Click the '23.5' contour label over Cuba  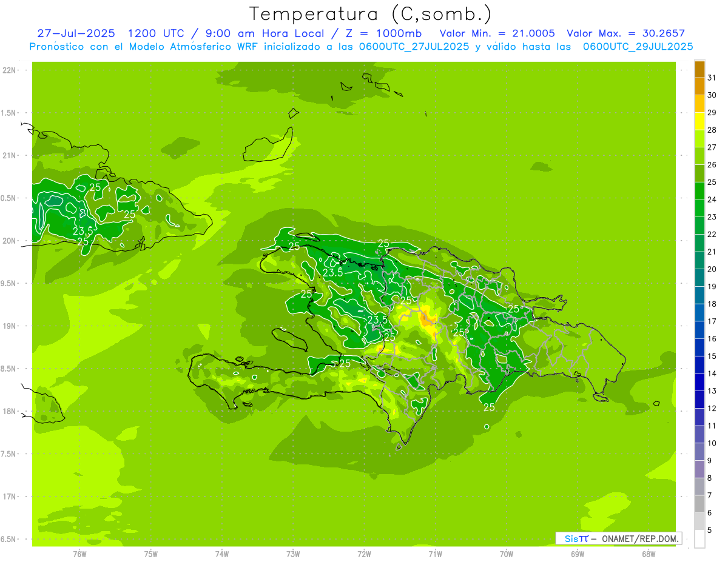(x=83, y=231)
